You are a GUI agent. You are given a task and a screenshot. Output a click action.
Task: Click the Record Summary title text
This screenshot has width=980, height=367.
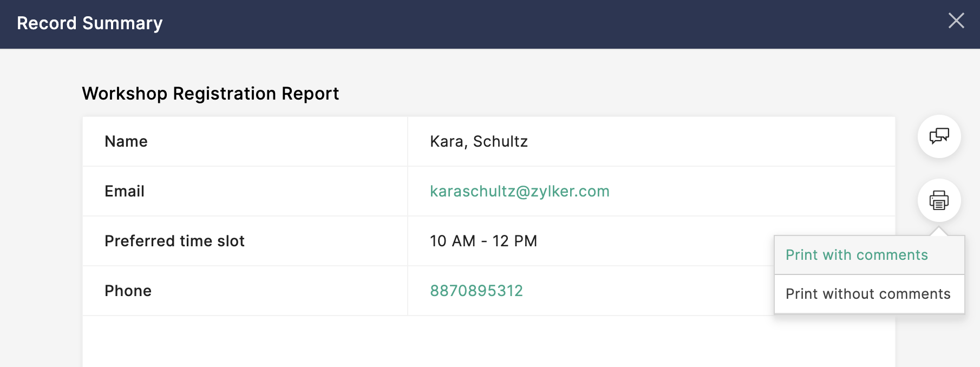[x=89, y=23]
